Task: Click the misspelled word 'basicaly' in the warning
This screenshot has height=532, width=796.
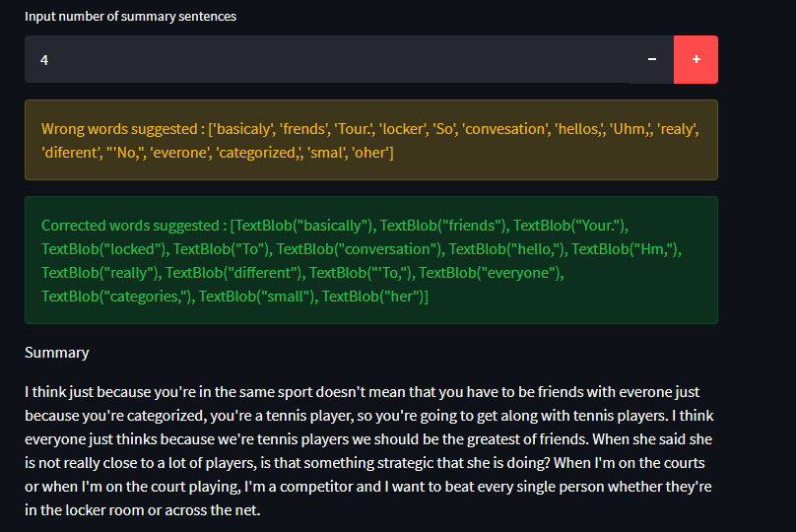Action: (243, 129)
